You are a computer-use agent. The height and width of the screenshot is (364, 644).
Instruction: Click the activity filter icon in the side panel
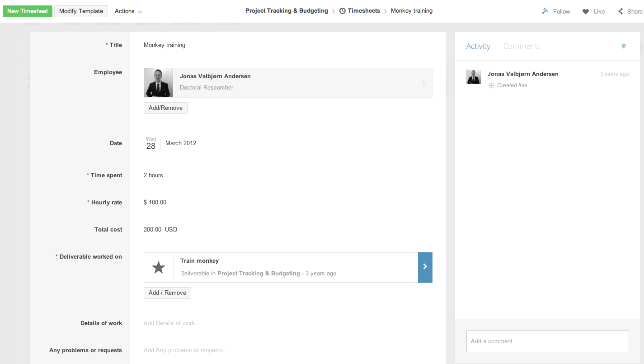(624, 46)
